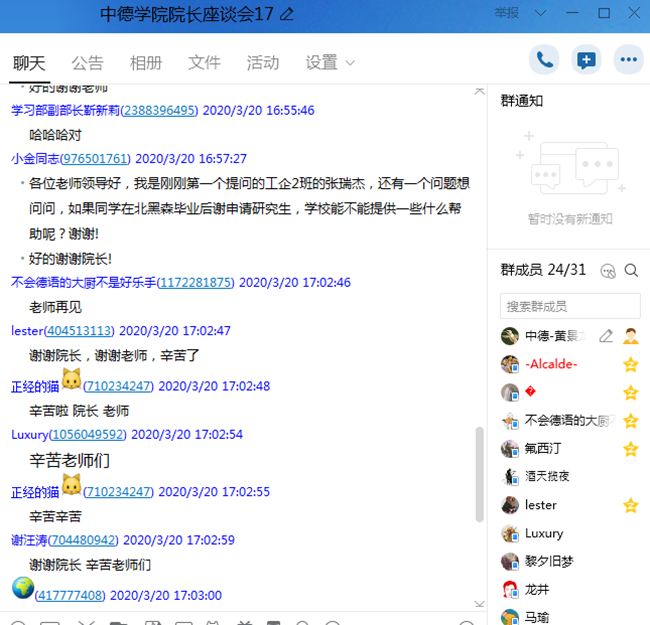Click the member filter icon beside 群成员
Viewport: 650px width, 625px height.
click(607, 270)
